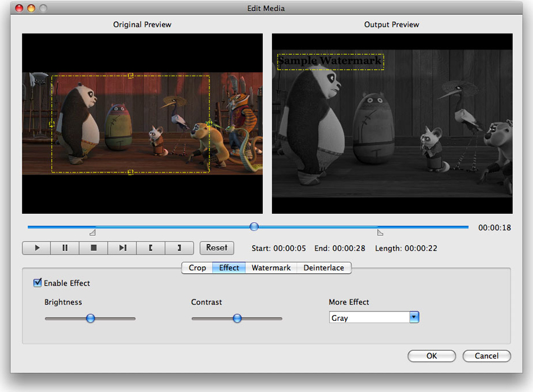This screenshot has width=533, height=392.
Task: Select the Sample Watermark text box in output preview
Action: (331, 62)
